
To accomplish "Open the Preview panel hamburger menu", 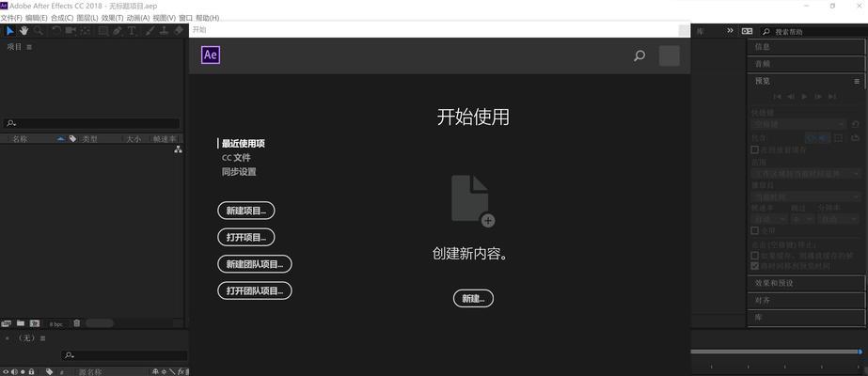I will click(857, 81).
